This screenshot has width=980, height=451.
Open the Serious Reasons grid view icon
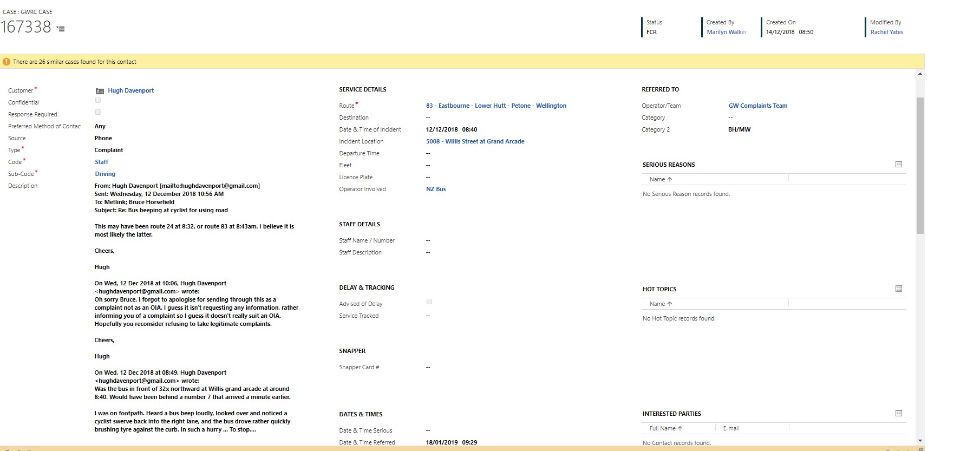[899, 164]
